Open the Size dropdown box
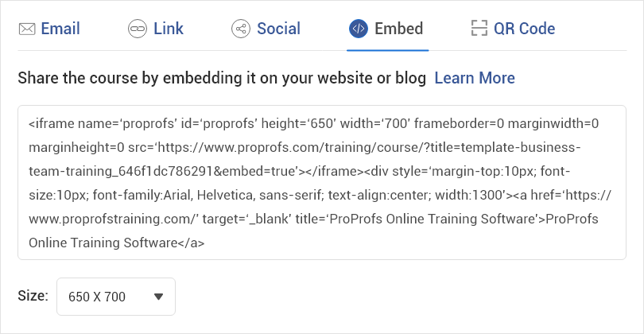The image size is (644, 334). pos(116,297)
